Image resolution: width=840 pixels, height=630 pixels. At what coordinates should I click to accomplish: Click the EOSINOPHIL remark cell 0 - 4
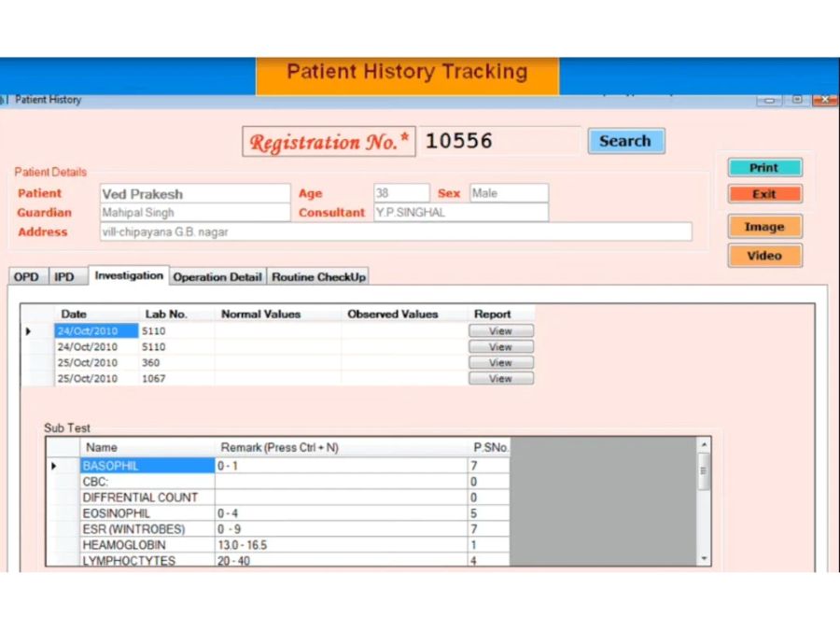342,513
